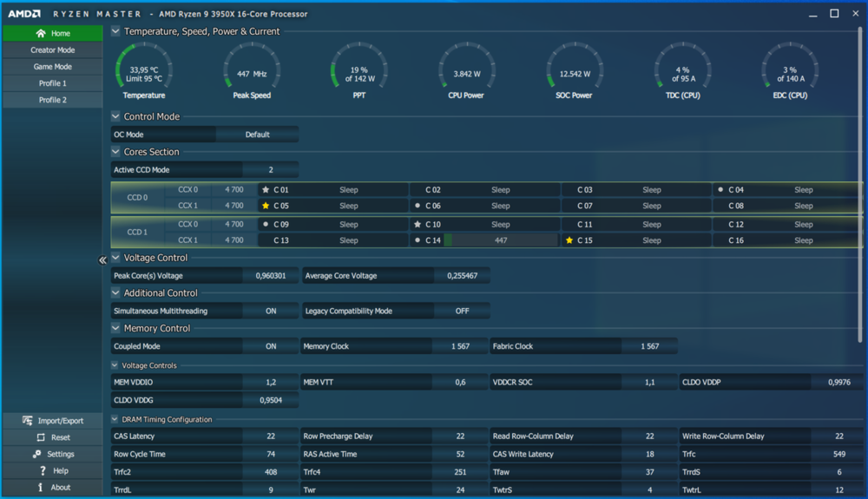The image size is (868, 499).
Task: Click the CCD 1 label
Action: pyautogui.click(x=137, y=232)
